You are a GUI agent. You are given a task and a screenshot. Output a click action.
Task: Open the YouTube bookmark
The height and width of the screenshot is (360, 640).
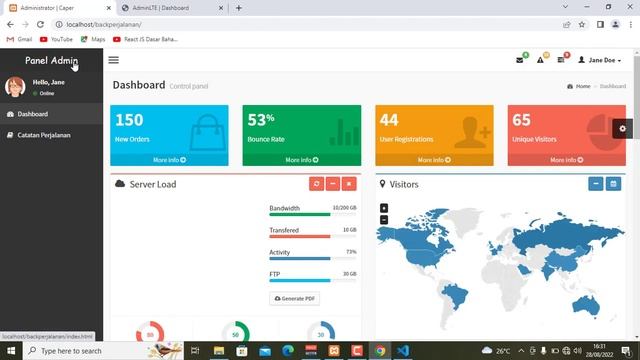coord(56,39)
